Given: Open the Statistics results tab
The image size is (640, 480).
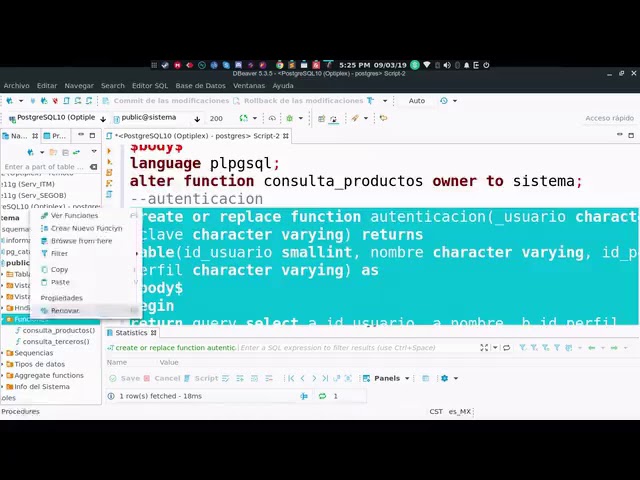Looking at the screenshot, I should coord(131,333).
